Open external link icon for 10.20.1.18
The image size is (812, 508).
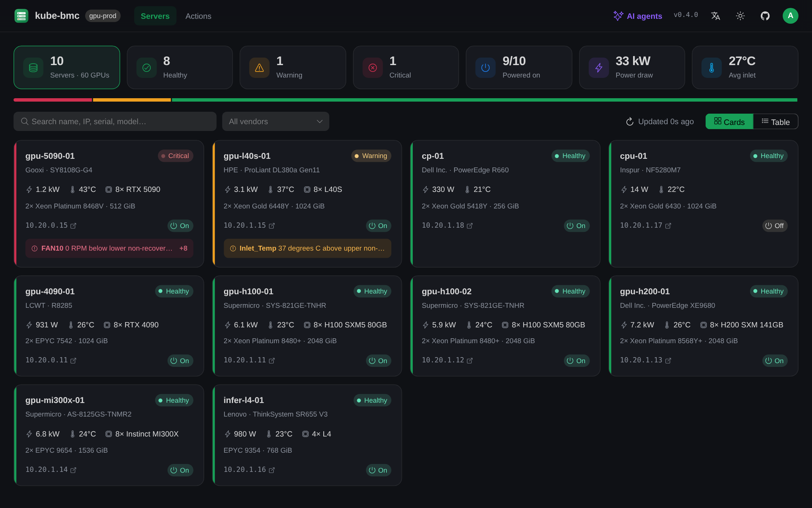tap(470, 226)
